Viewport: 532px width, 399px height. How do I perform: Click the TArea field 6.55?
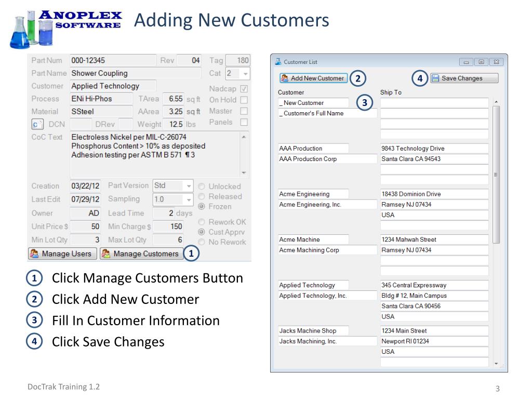pos(174,99)
